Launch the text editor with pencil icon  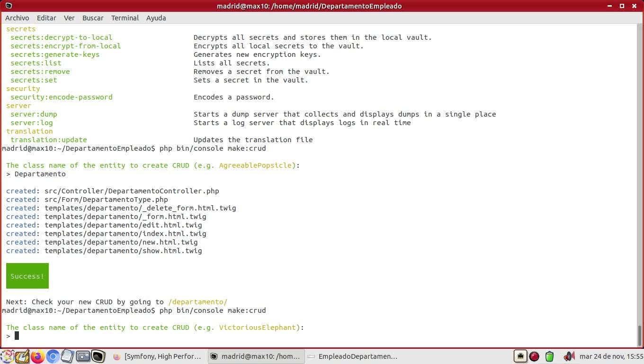[x=22, y=356]
